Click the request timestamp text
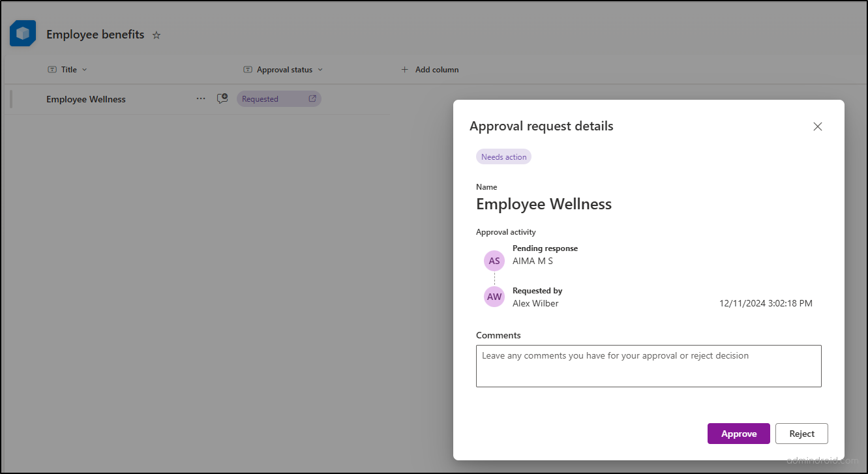 click(x=766, y=303)
